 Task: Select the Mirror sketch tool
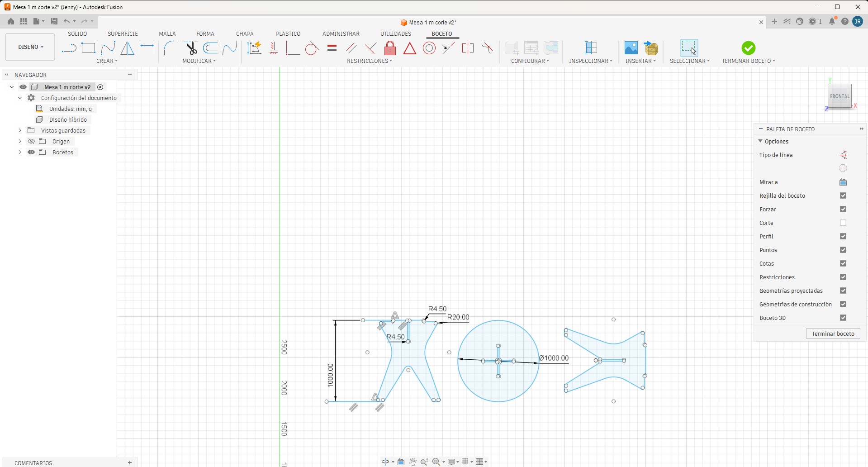click(127, 48)
